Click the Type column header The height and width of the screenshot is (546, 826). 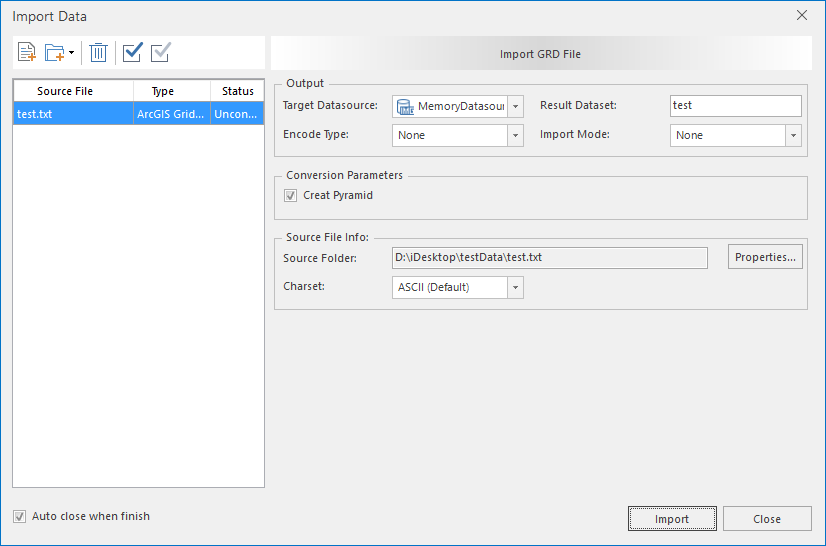pyautogui.click(x=162, y=91)
